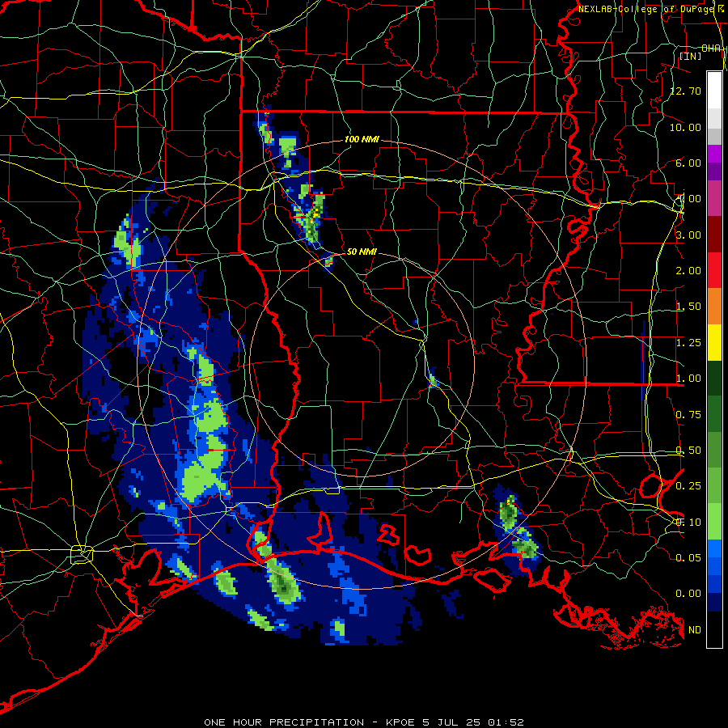Click the 0.05 legend value
Viewport: 728px width, 728px height.
pyautogui.click(x=688, y=557)
